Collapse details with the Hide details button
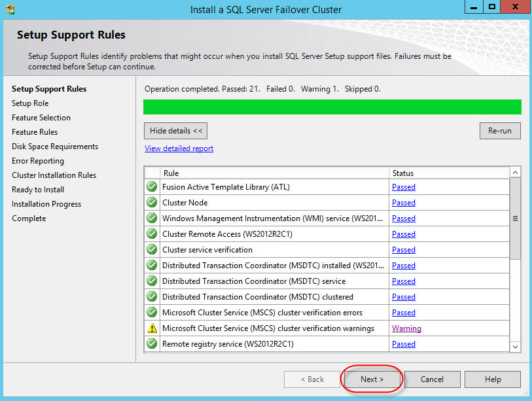Viewport: 532px width, 401px height. 175,130
